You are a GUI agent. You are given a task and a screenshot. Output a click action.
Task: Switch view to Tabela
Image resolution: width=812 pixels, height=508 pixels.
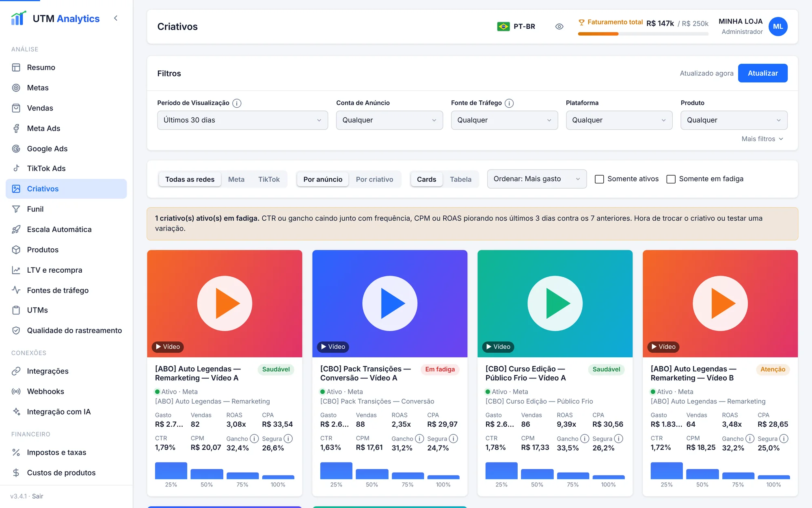pos(460,179)
